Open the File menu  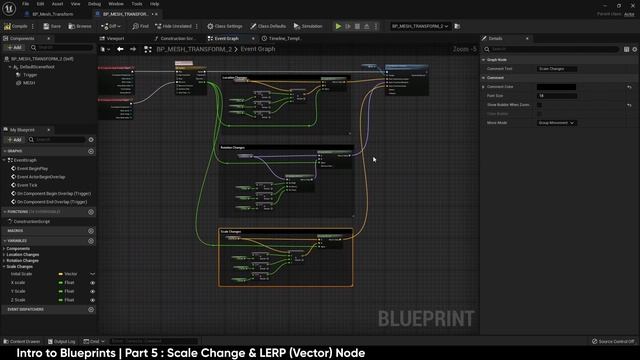point(25,4)
